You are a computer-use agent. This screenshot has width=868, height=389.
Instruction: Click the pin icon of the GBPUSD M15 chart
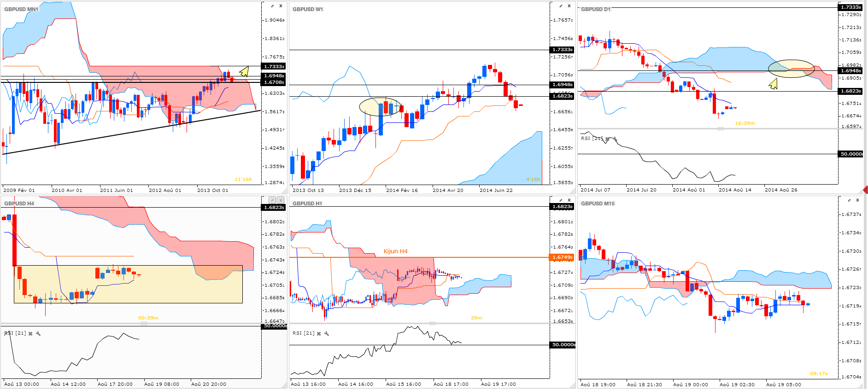[x=849, y=200]
